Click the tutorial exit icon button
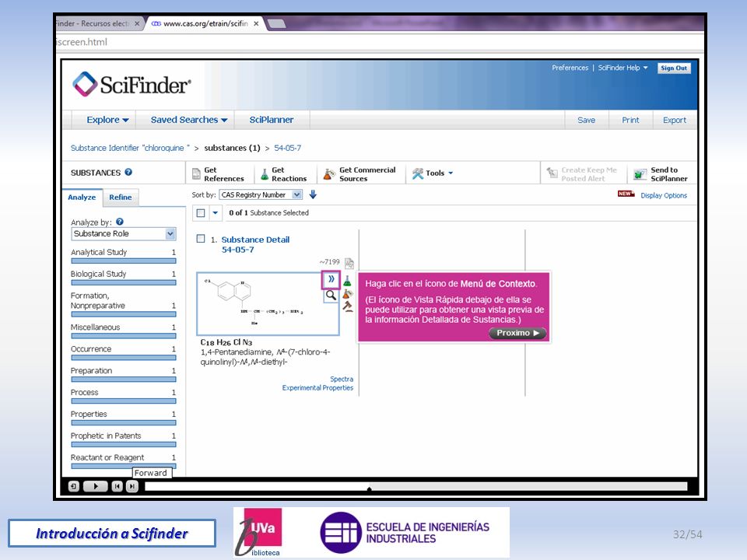This screenshot has width=747, height=560. pyautogui.click(x=74, y=486)
